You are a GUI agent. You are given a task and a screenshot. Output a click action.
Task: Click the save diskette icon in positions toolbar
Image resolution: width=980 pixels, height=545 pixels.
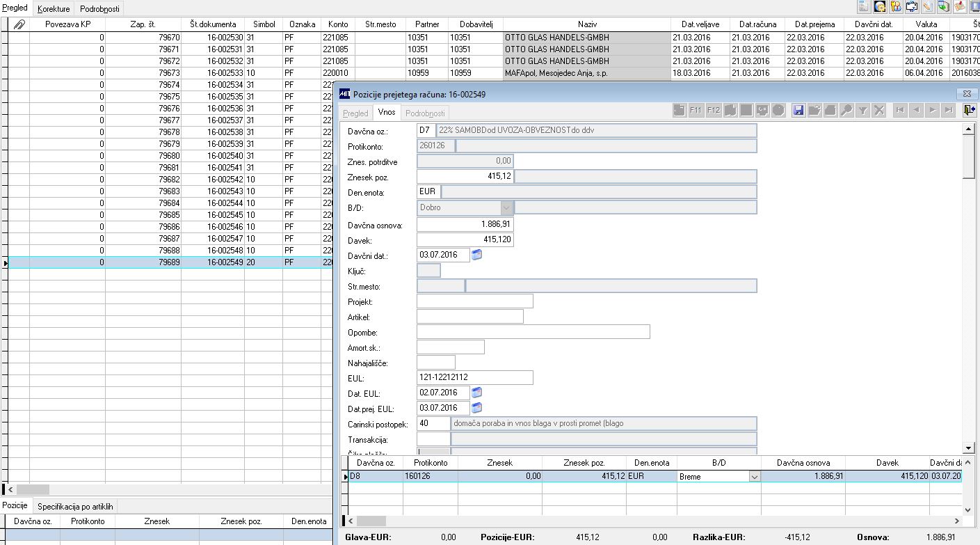(x=798, y=110)
